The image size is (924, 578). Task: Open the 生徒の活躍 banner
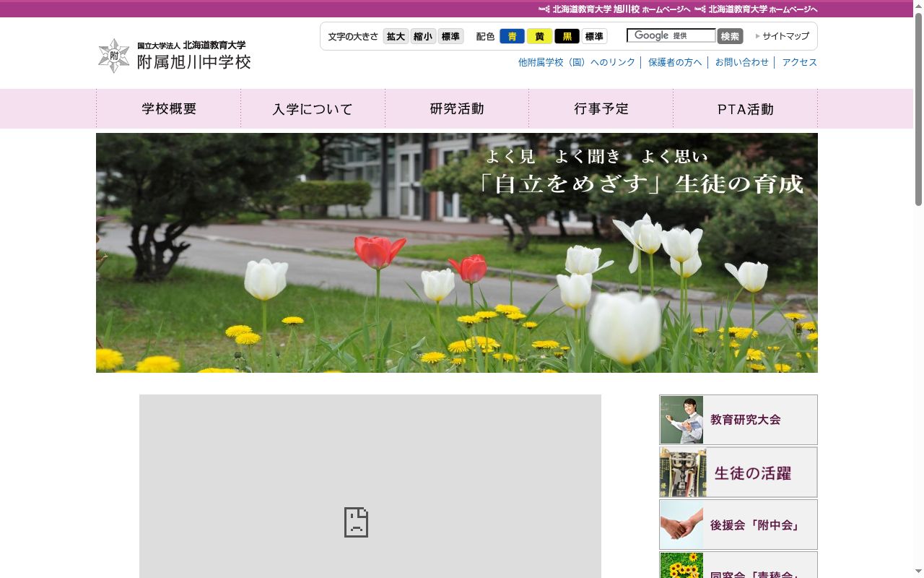click(x=738, y=473)
